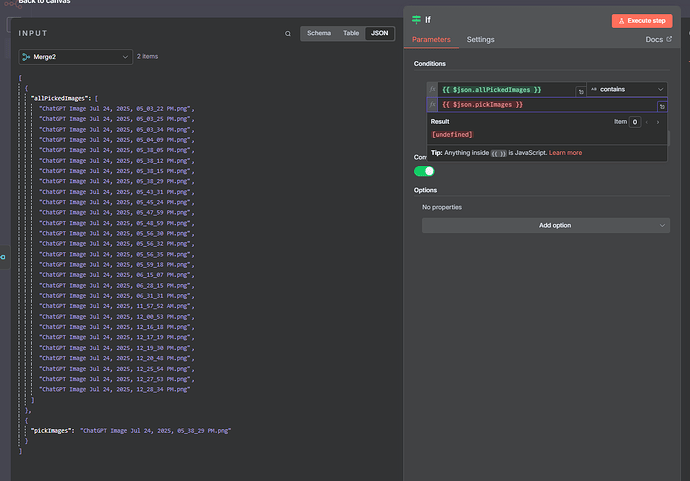The width and height of the screenshot is (690, 481).
Task: Click the $json.pickImages expression field
Action: pyautogui.click(x=547, y=105)
